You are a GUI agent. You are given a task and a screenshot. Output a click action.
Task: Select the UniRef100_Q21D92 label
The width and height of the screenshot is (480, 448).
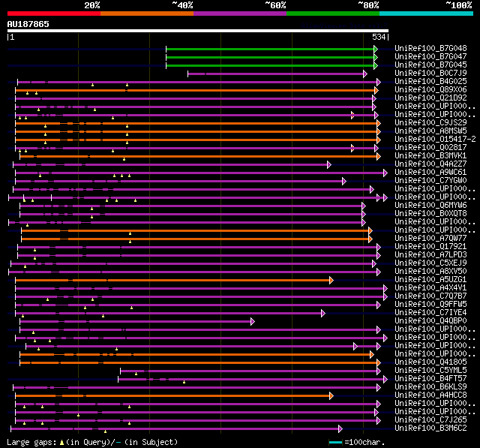tap(430, 98)
